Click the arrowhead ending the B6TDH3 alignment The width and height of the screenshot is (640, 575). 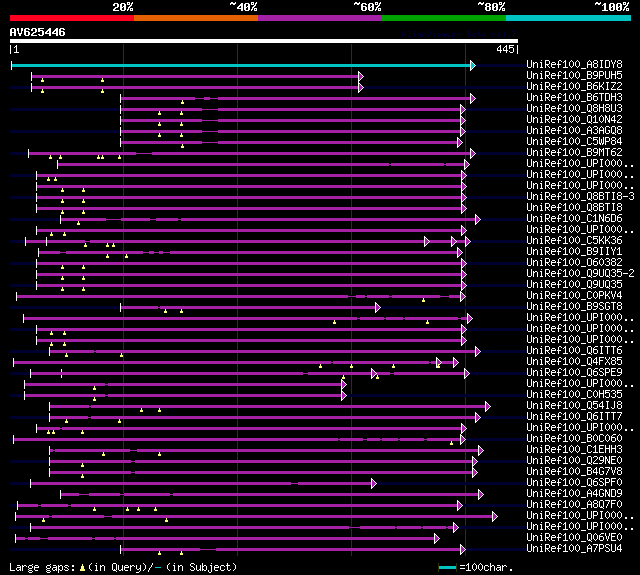click(x=473, y=98)
